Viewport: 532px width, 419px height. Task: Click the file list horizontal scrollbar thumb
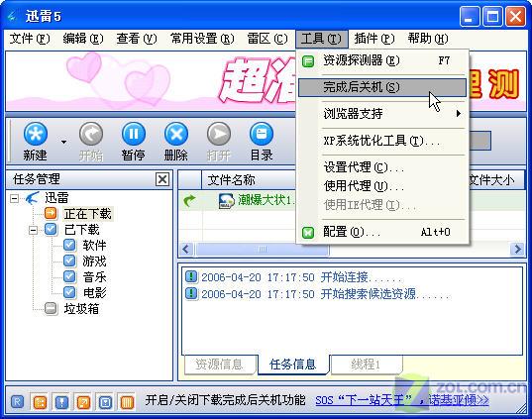point(263,250)
